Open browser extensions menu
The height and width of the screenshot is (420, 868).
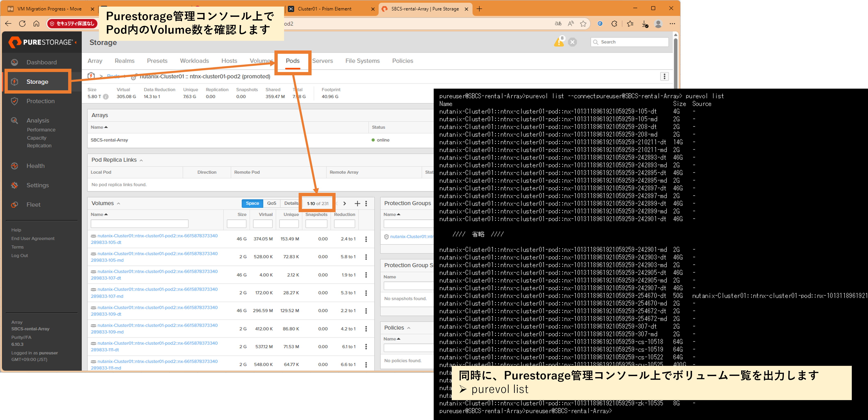[614, 24]
